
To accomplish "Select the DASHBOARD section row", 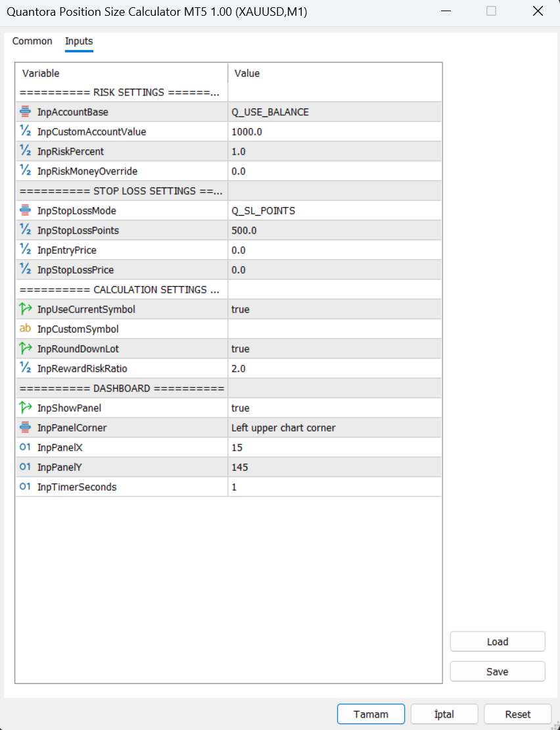I will (228, 388).
